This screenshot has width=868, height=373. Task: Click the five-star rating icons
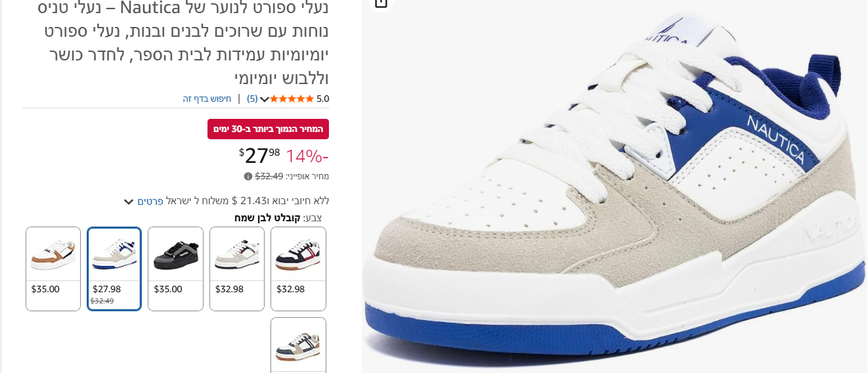292,99
